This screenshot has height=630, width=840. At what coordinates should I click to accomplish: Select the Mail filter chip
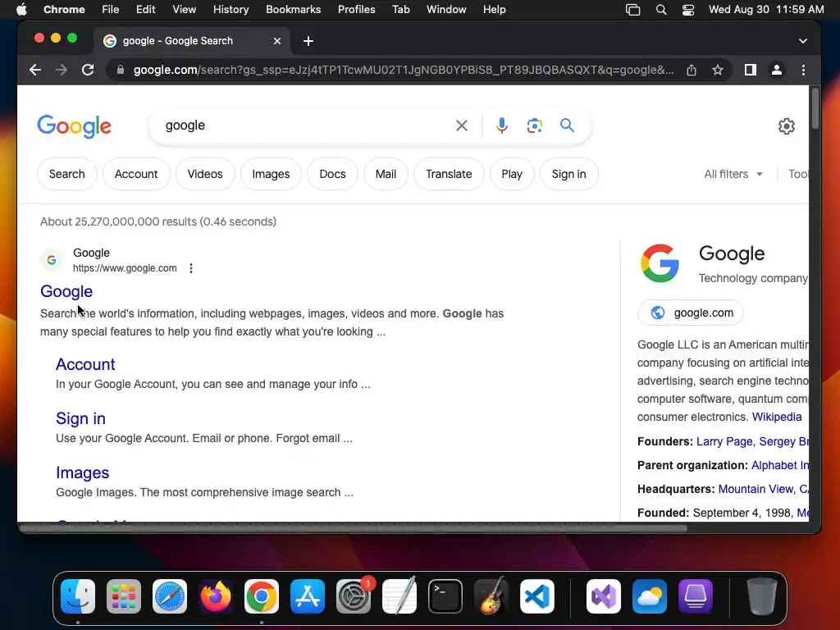pyautogui.click(x=386, y=174)
